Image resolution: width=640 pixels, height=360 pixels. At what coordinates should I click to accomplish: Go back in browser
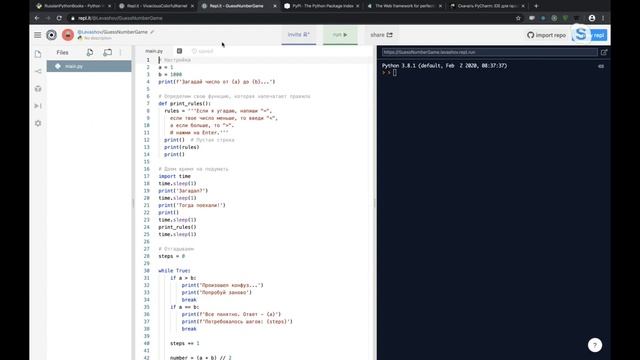click(37, 18)
